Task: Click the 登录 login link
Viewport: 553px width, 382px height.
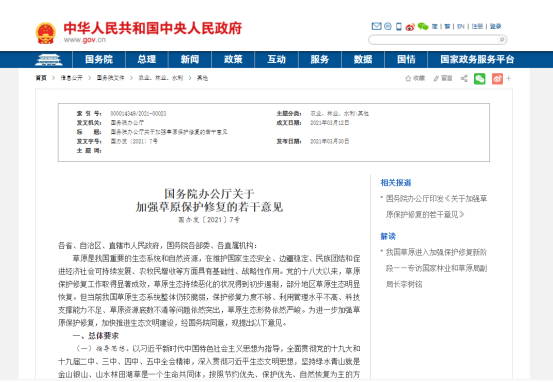Action: point(496,26)
